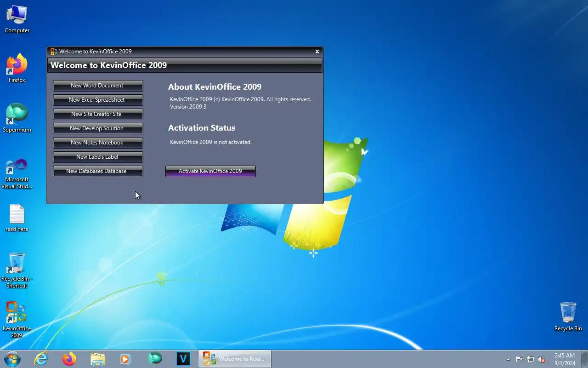Click Welcome to KevinOffice taskbar button
This screenshot has width=588, height=368.
[x=235, y=359]
